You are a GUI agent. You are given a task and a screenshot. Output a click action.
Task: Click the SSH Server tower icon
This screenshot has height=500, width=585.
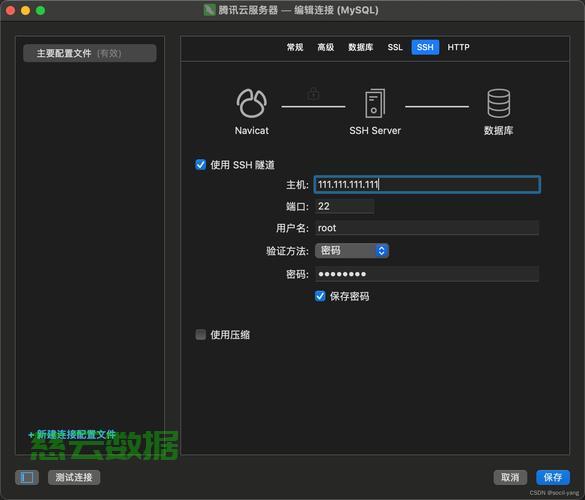(x=375, y=103)
